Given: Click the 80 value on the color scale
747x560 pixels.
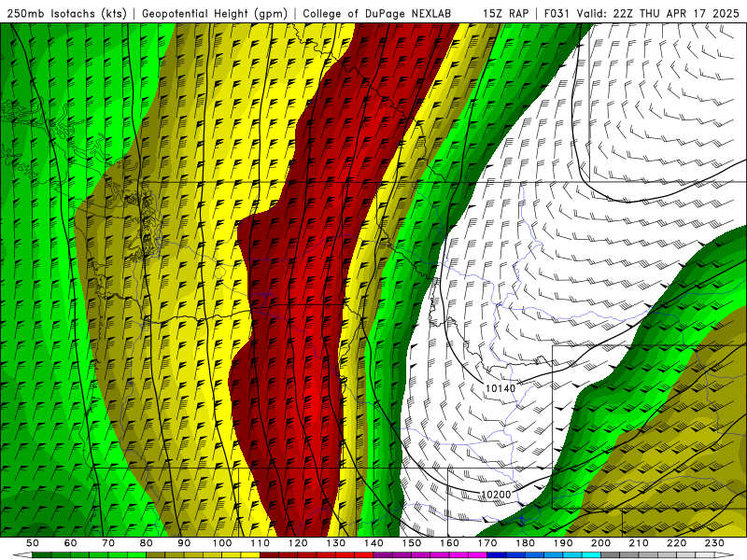Looking at the screenshot, I should pyautogui.click(x=147, y=543).
